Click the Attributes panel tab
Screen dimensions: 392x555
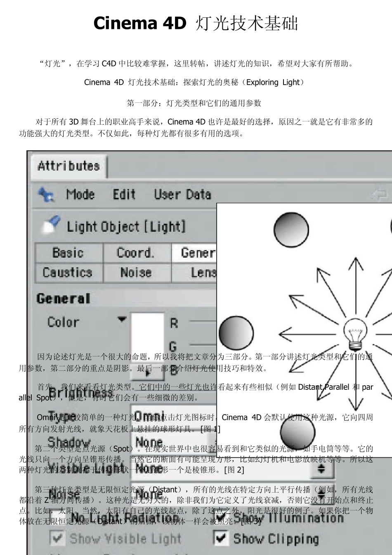(x=68, y=166)
